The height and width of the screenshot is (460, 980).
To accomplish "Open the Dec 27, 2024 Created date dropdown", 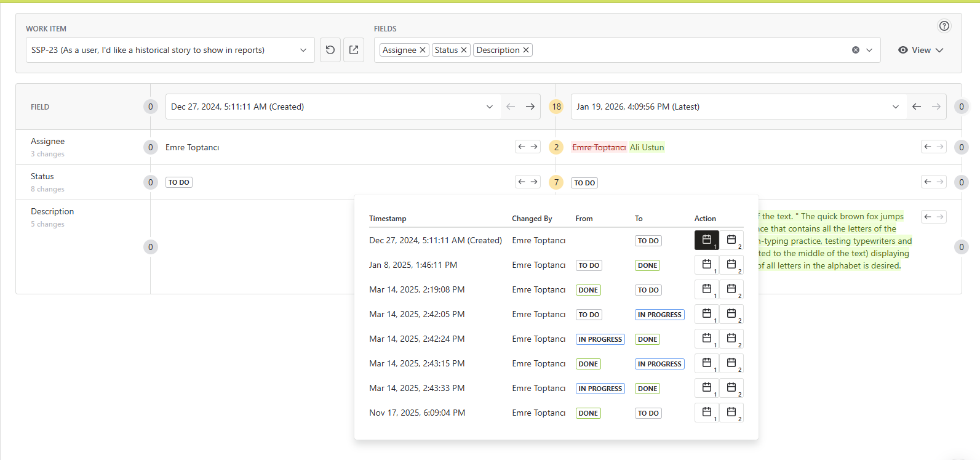I will [x=333, y=107].
